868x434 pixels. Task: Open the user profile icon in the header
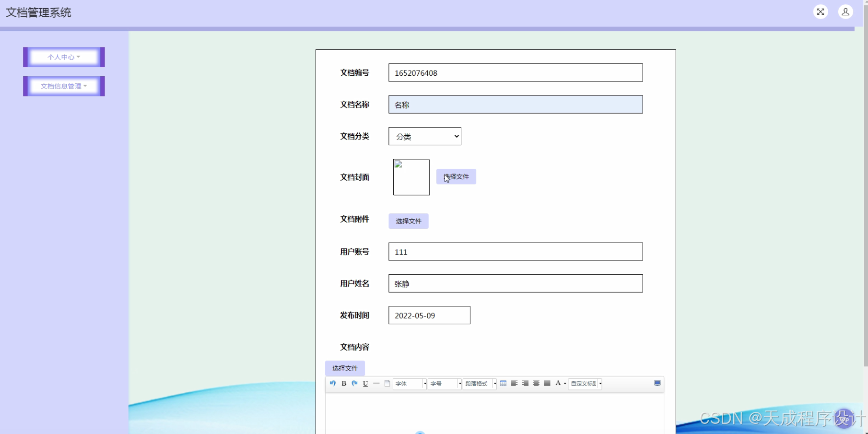pyautogui.click(x=845, y=12)
